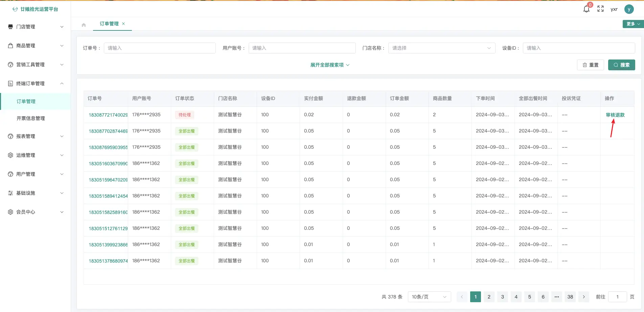Open the user avatar menu
The width and height of the screenshot is (644, 312).
click(x=629, y=9)
